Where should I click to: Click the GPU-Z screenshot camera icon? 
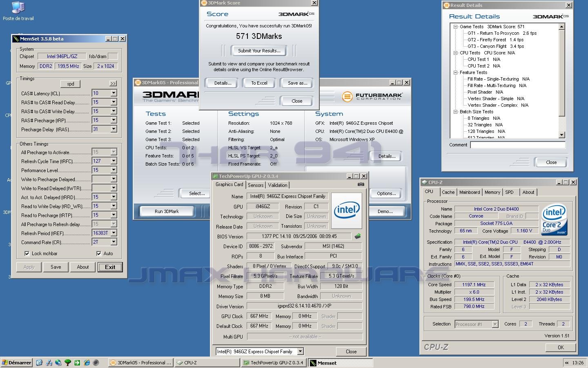[x=361, y=184]
